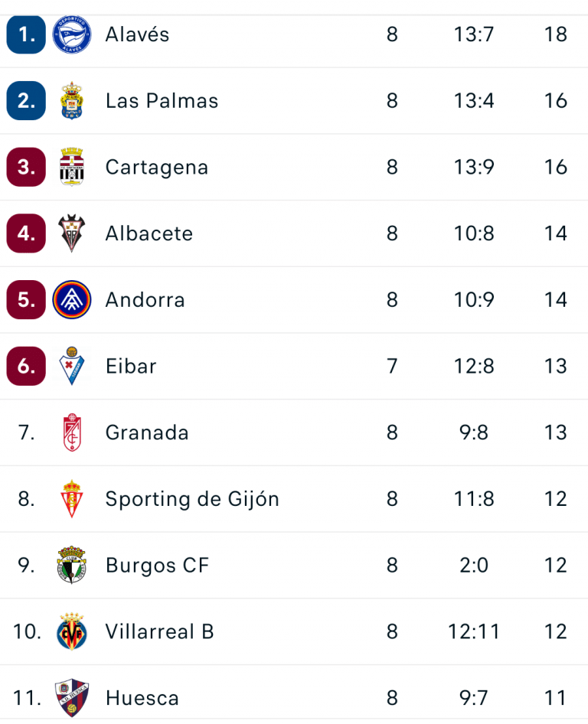Click the maroon position 6 badge
The height and width of the screenshot is (724, 588).
27,366
